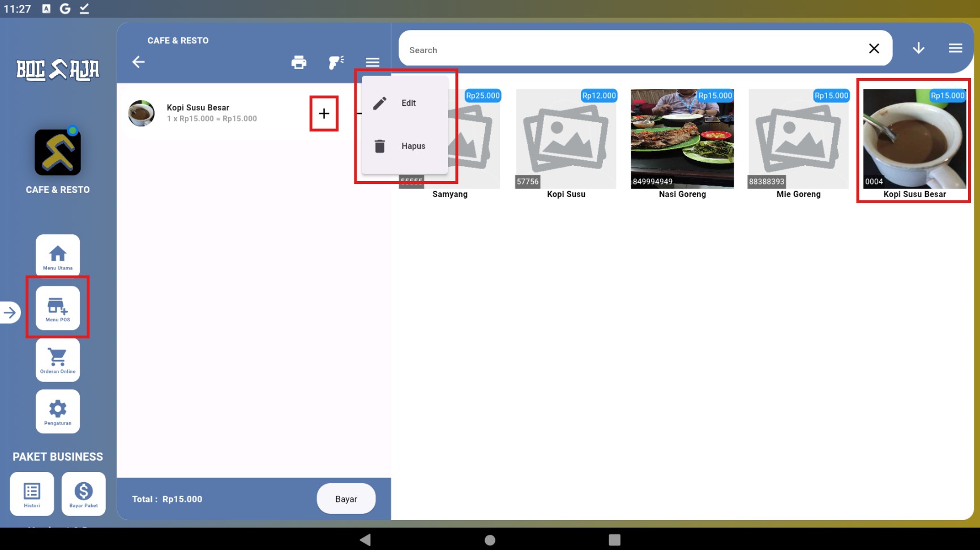Expand the sidebar with the right arrow
The width and height of the screenshot is (980, 550).
point(10,312)
